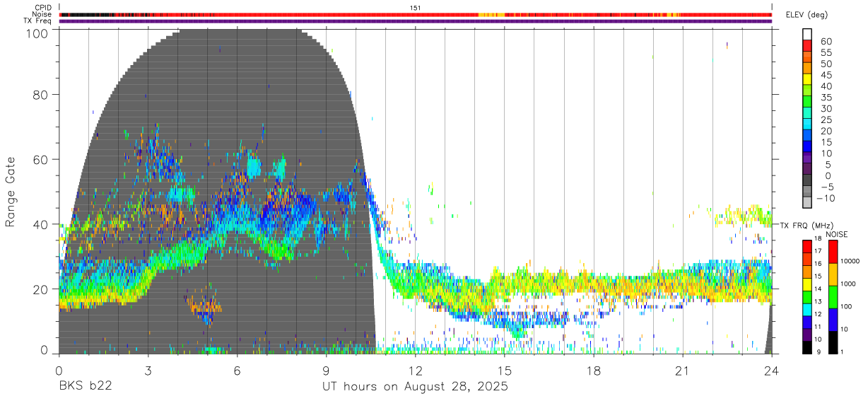This screenshot has height=401, width=868.
Task: Click the 3 tick label on the UT hours axis
Action: coord(148,371)
